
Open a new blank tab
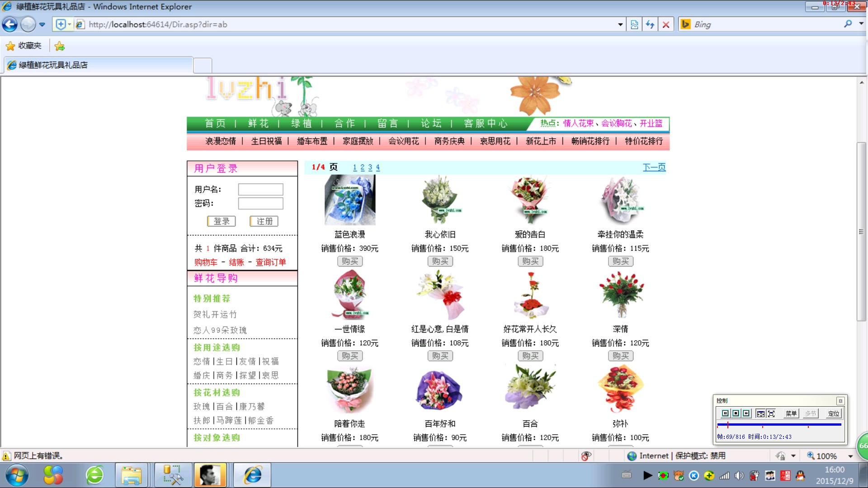[203, 66]
